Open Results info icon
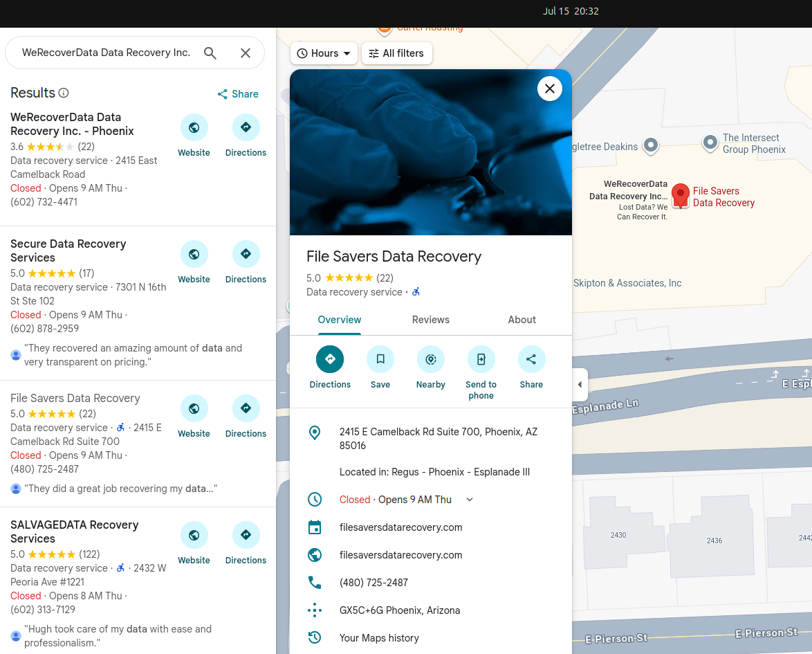 [x=64, y=93]
